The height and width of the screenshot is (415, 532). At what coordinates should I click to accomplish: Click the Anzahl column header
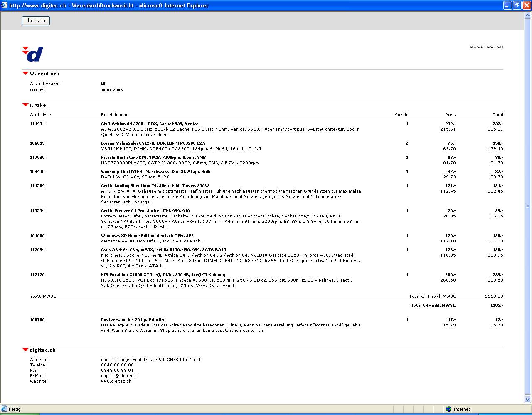[401, 115]
